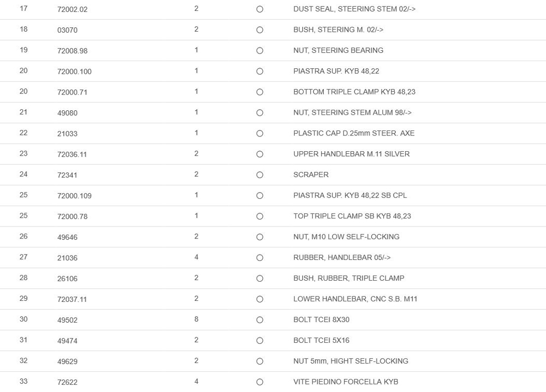The image size is (546, 392).
Task: Click part number 72037.11
Action: (72, 299)
